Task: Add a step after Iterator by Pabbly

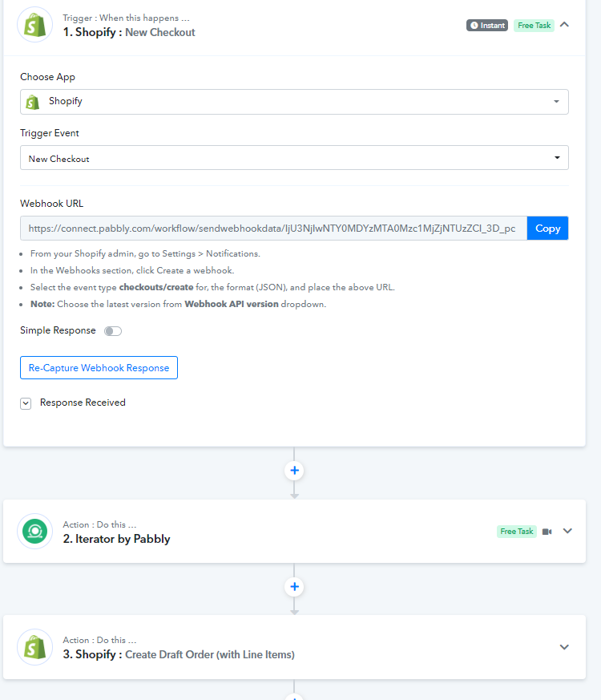Action: [x=294, y=587]
